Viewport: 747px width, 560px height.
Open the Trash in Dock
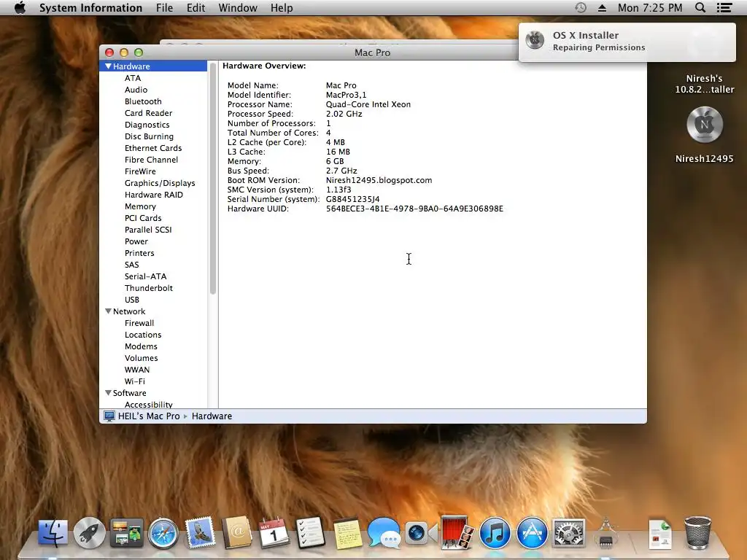coord(697,532)
